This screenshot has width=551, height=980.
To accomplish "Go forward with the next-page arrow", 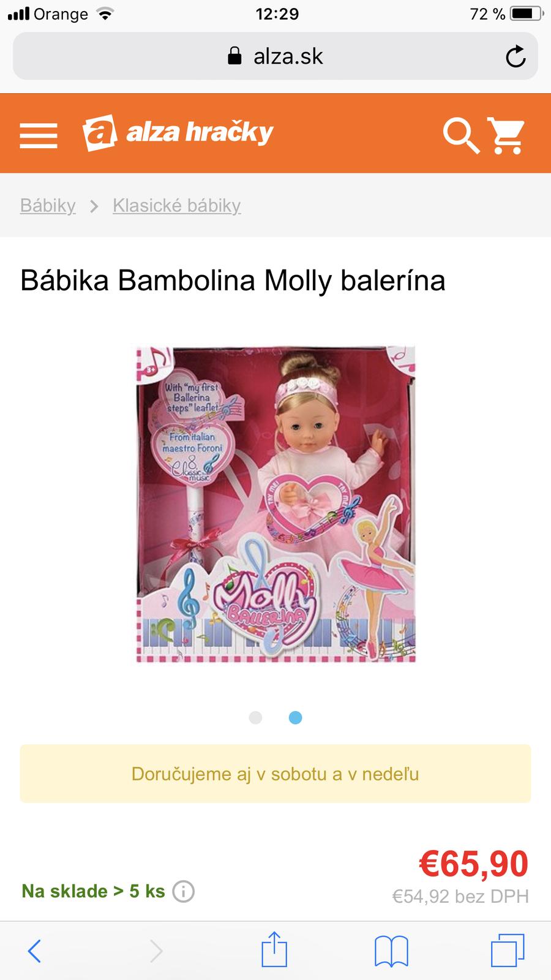I will [156, 951].
